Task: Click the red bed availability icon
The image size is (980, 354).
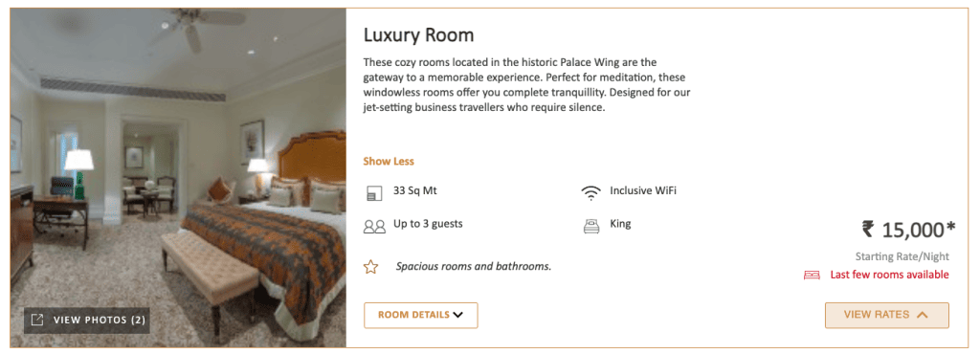Action: point(812,275)
